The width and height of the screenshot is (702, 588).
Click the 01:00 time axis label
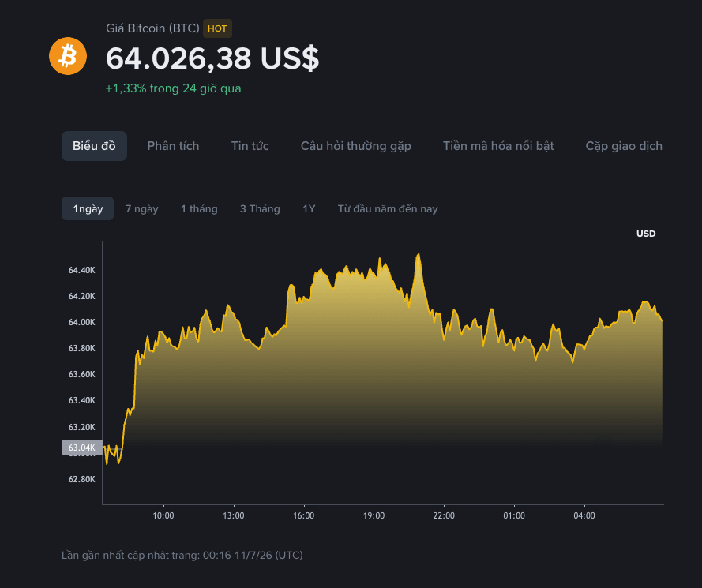tap(514, 515)
